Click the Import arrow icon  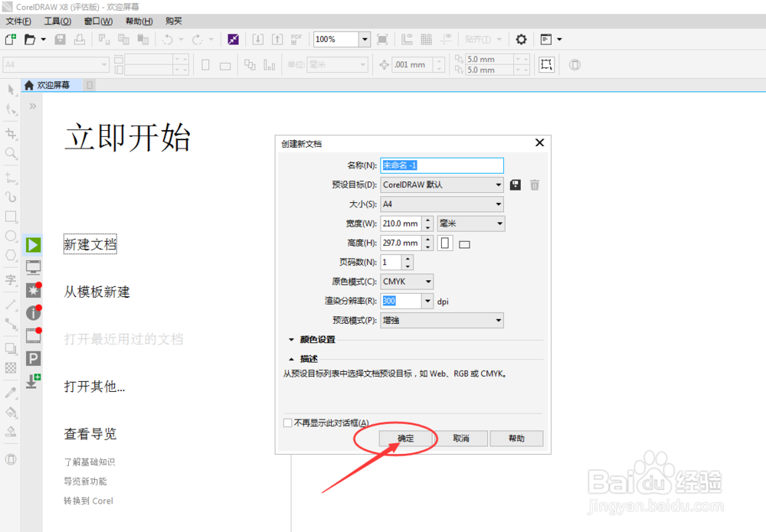258,40
